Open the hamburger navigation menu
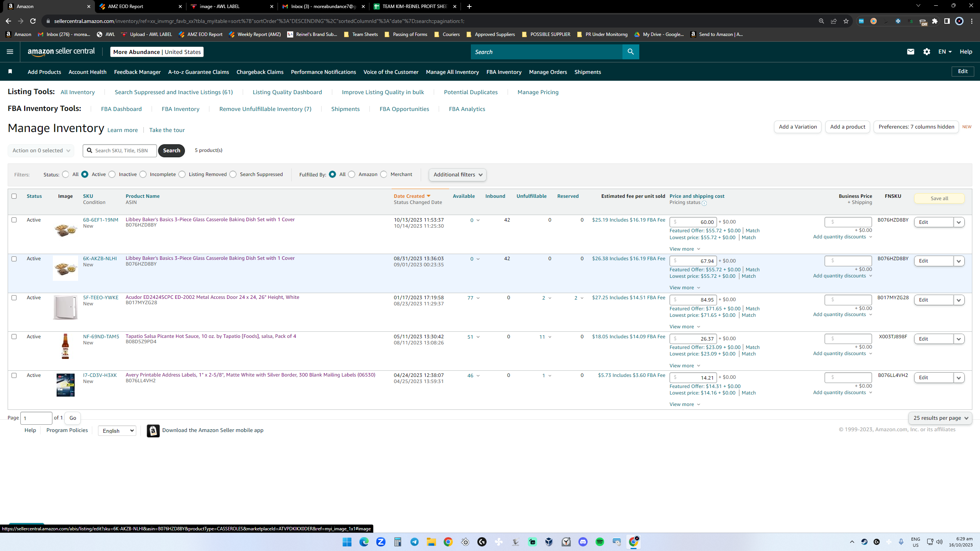 [x=10, y=52]
